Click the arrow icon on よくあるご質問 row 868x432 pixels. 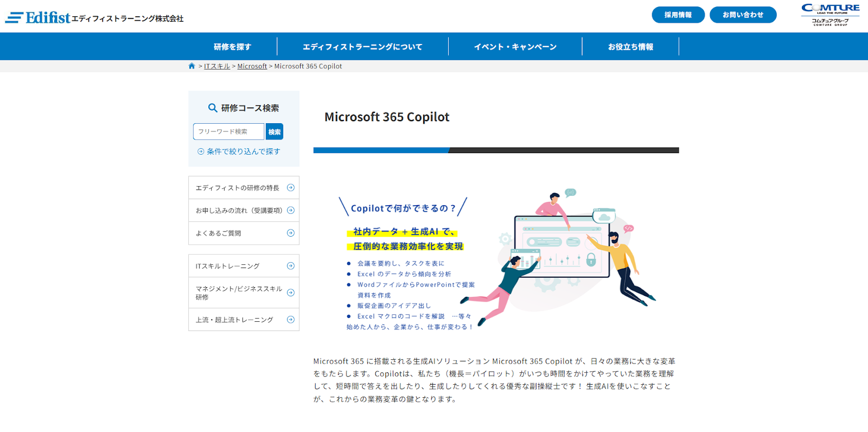pos(291,233)
